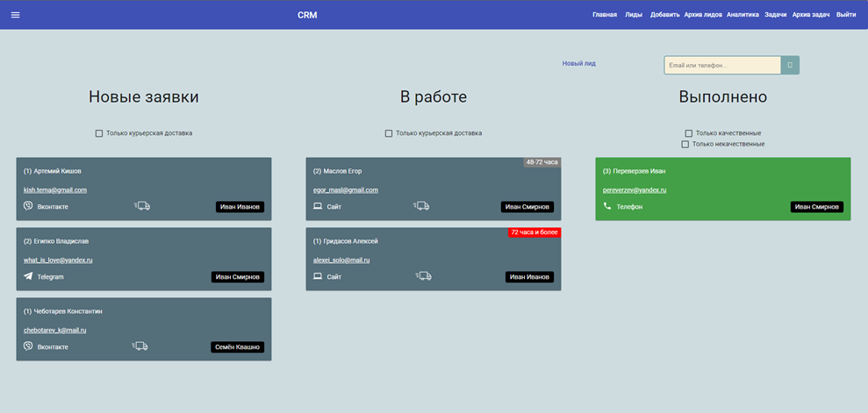The image size is (868, 413).
Task: Select lead name (2) Маслов Егор
Action: (337, 171)
